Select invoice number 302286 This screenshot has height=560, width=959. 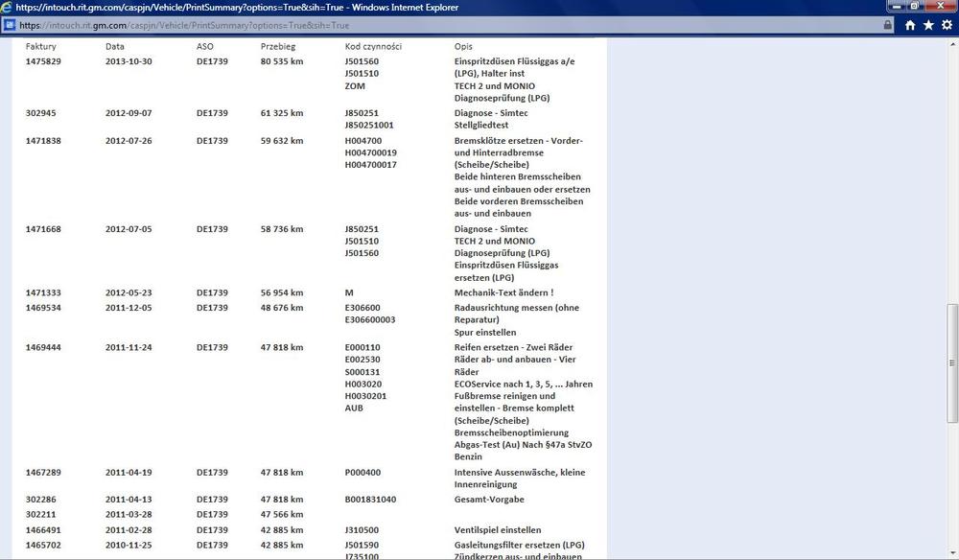tap(41, 500)
